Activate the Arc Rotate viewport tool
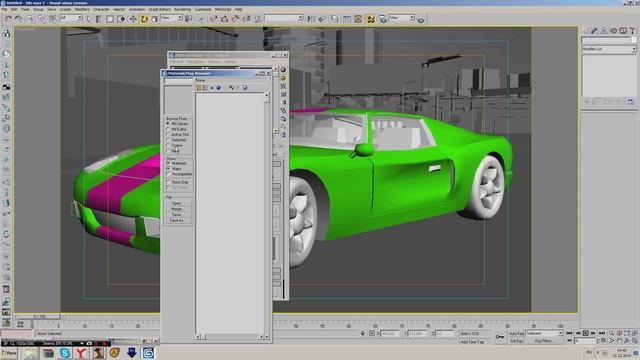640x360 pixels. (x=627, y=340)
